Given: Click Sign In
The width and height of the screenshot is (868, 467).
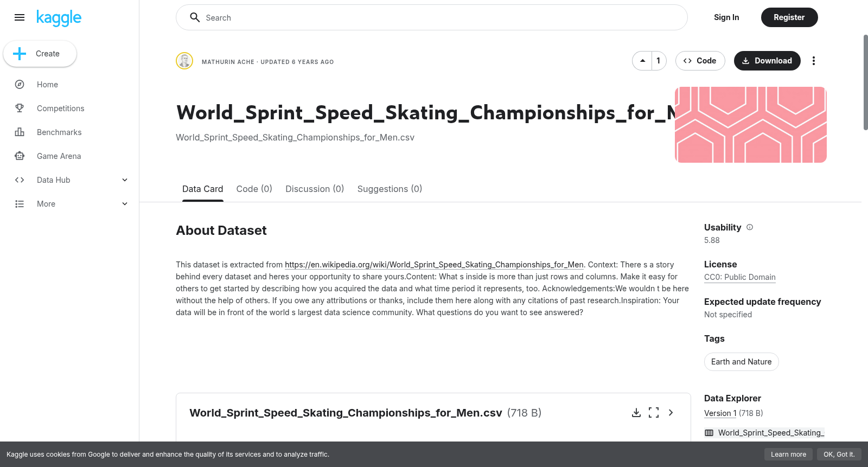Looking at the screenshot, I should click(726, 17).
